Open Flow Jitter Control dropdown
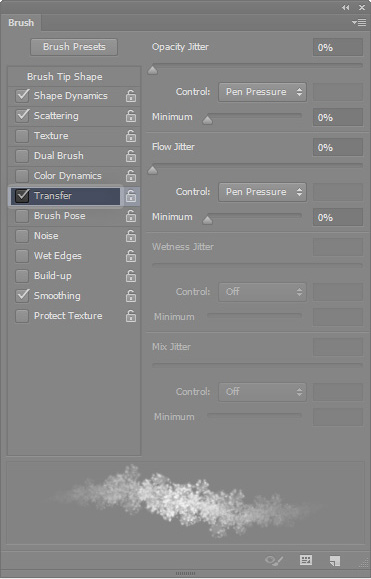The height and width of the screenshot is (579, 371). pyautogui.click(x=262, y=192)
